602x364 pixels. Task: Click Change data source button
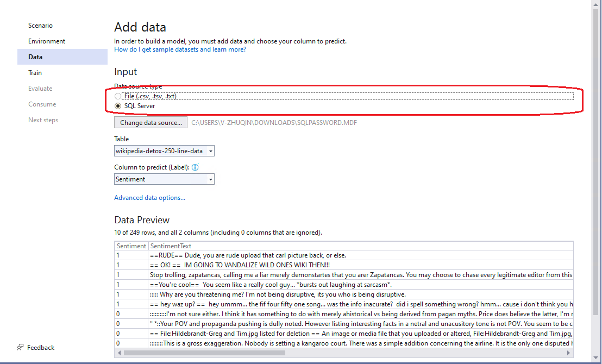(150, 122)
